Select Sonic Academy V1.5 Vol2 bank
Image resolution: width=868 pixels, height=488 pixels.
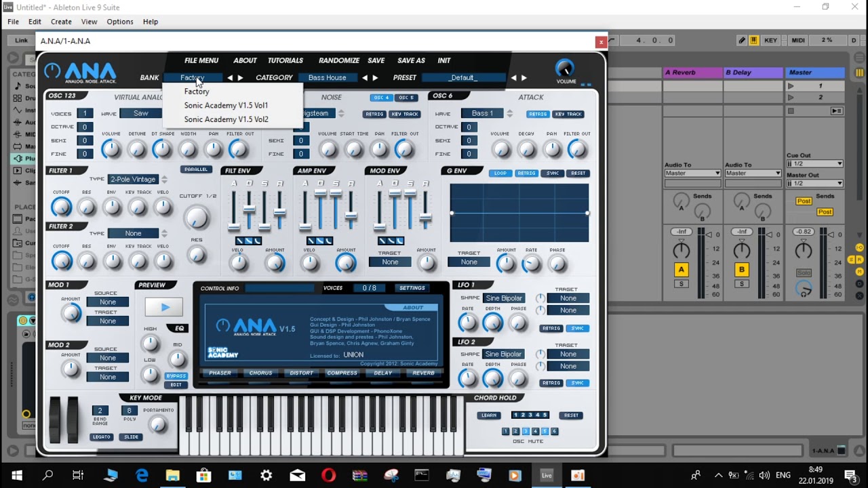point(226,120)
